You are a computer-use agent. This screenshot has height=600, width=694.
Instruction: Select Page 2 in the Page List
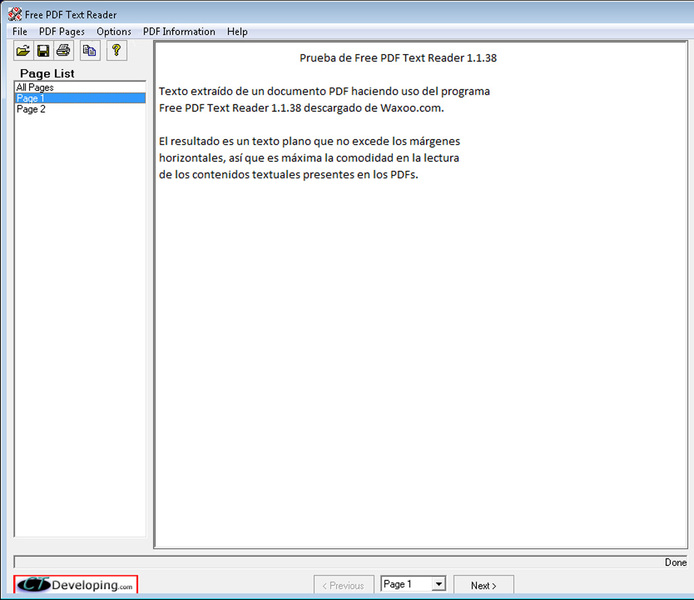80,109
